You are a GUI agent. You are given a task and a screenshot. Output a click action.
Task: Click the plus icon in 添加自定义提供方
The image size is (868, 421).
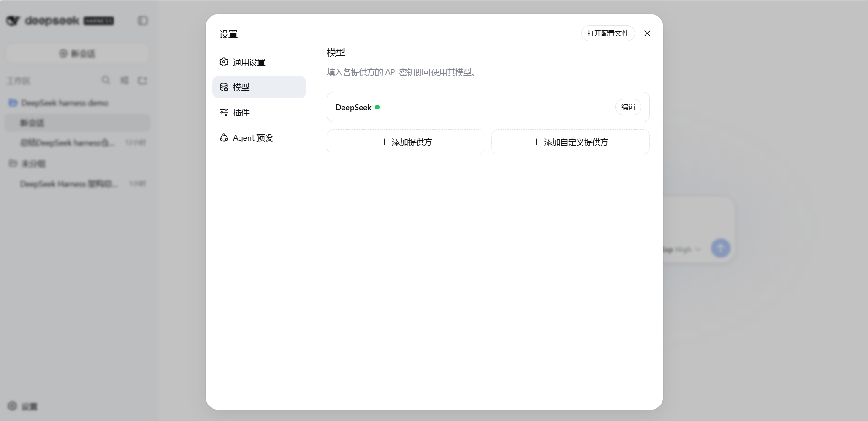coord(537,142)
